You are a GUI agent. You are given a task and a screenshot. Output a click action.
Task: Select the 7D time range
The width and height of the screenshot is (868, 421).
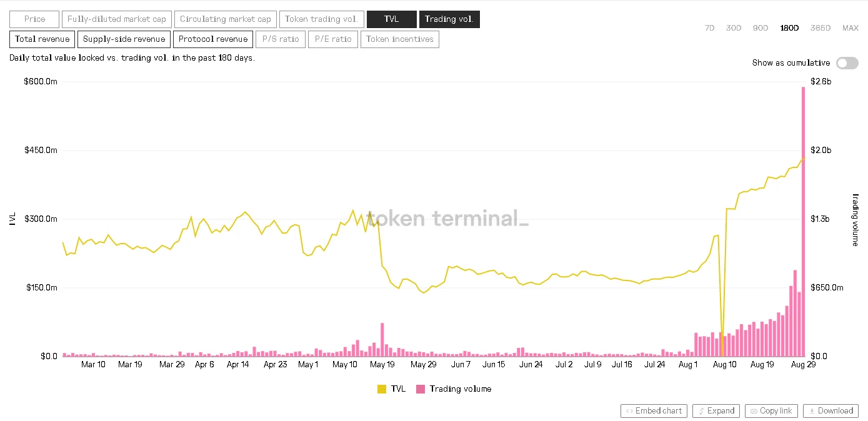click(x=709, y=28)
